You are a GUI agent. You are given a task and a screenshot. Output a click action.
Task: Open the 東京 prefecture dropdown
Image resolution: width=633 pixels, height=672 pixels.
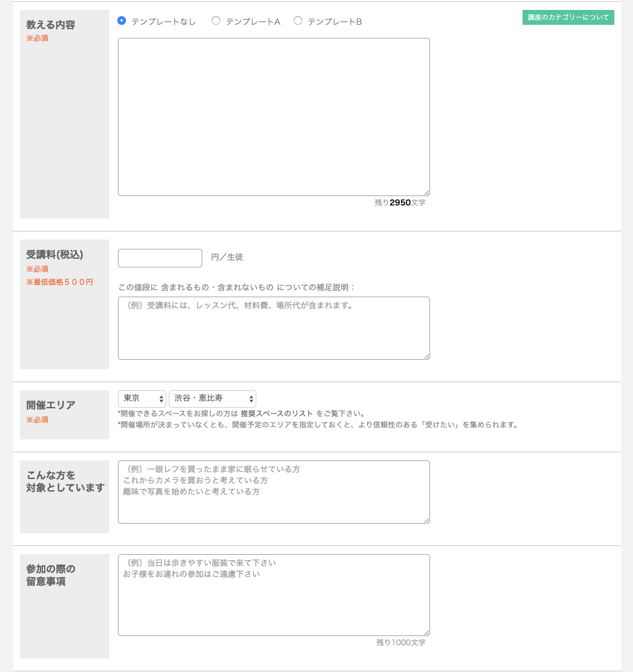click(x=142, y=398)
